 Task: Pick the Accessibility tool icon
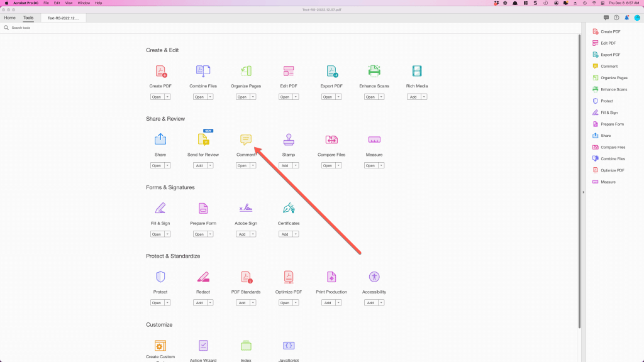coord(374,277)
